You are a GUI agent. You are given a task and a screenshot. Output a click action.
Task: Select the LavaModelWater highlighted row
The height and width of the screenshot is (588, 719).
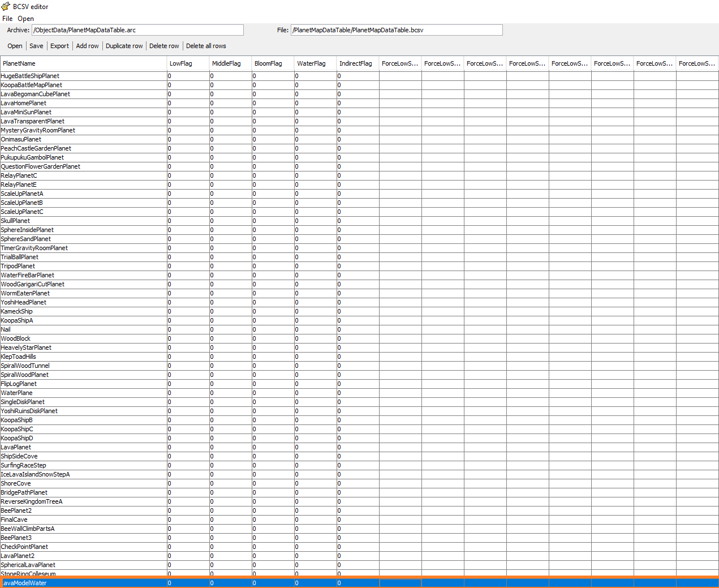[359, 583]
